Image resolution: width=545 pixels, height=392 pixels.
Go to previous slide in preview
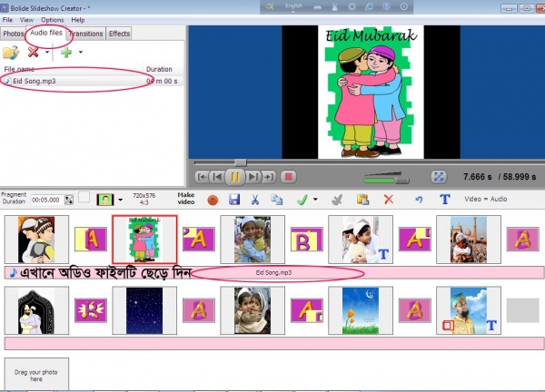[217, 177]
